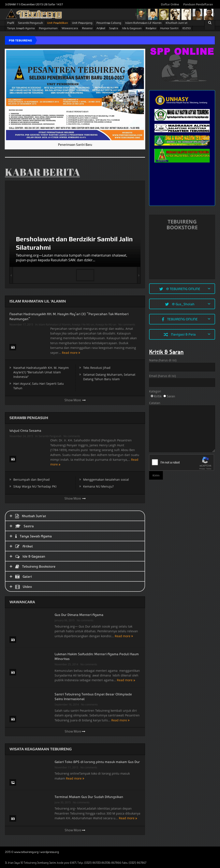
Task: Click post icon of Santri Tebuireng Olimpiade article
Action: pyautogui.click(x=13, y=719)
